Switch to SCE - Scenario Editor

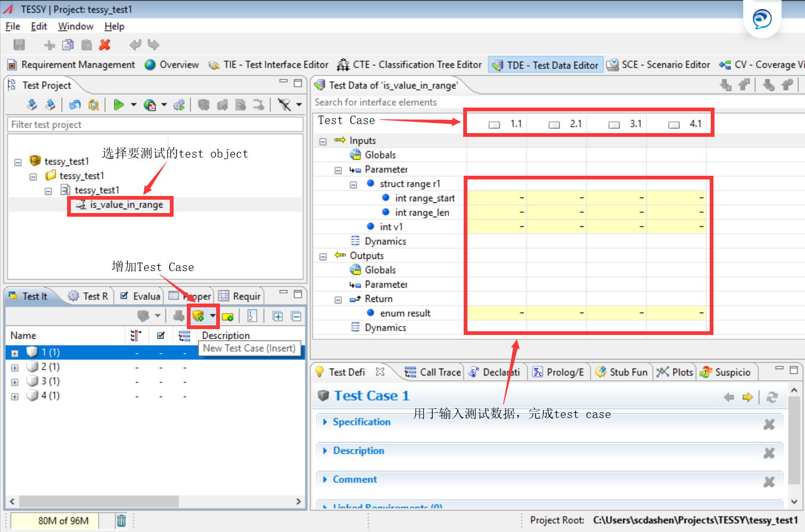point(659,65)
